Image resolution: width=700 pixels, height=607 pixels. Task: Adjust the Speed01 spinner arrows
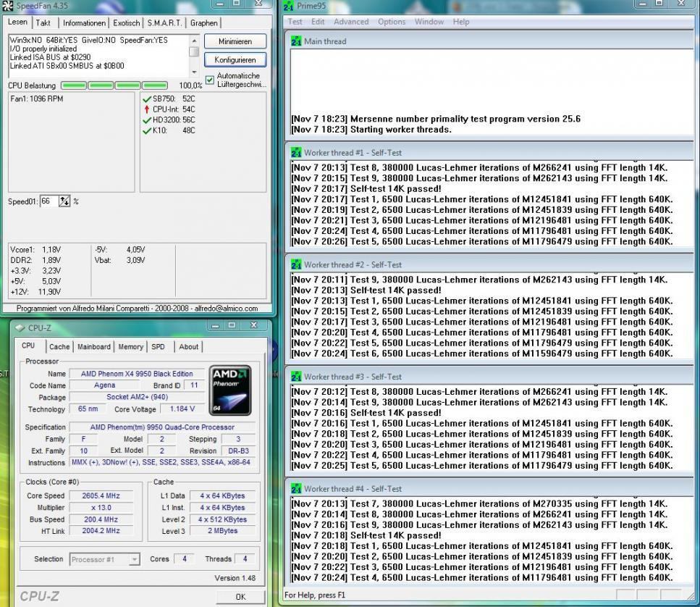click(x=64, y=201)
